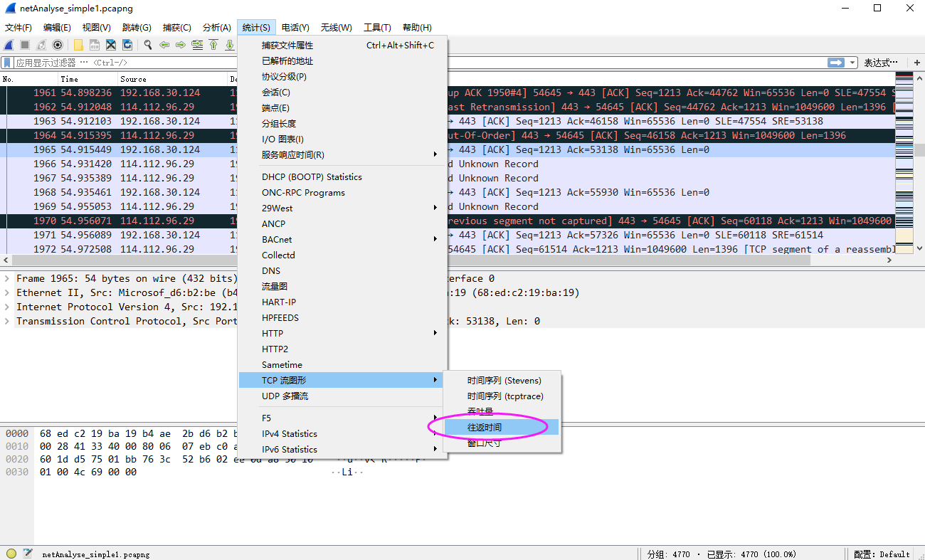Select packet row number 1972

(x=447, y=249)
